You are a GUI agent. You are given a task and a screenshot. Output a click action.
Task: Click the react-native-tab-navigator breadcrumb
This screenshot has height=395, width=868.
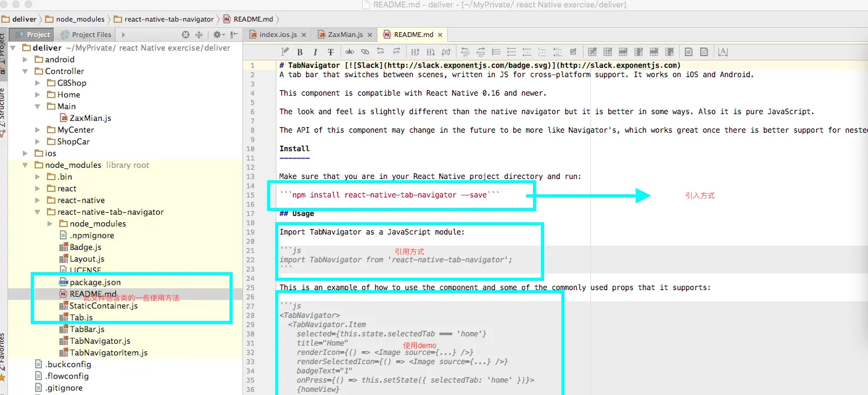(164, 19)
